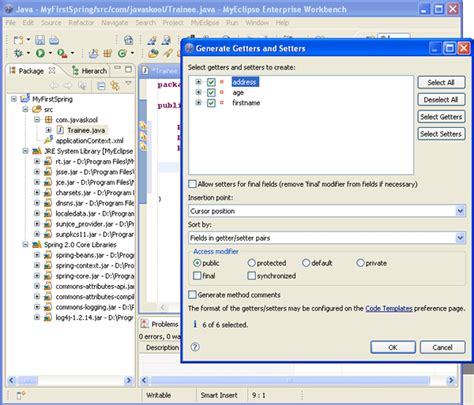The width and height of the screenshot is (474, 405).
Task: Open the Source menu
Action: [51, 23]
